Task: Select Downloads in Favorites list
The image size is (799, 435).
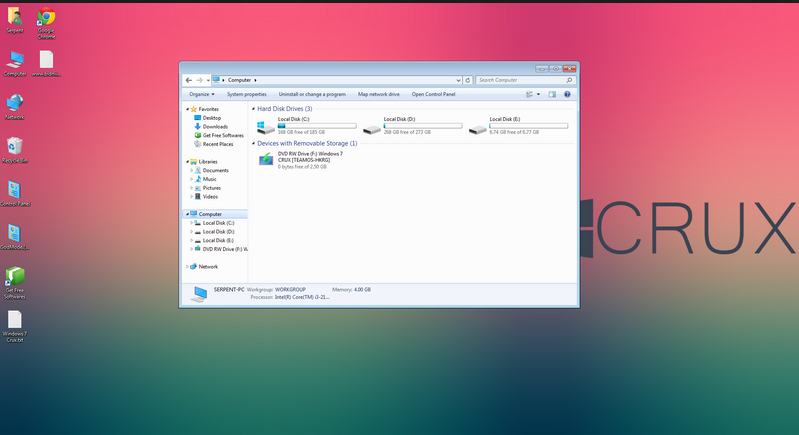Action: point(215,127)
